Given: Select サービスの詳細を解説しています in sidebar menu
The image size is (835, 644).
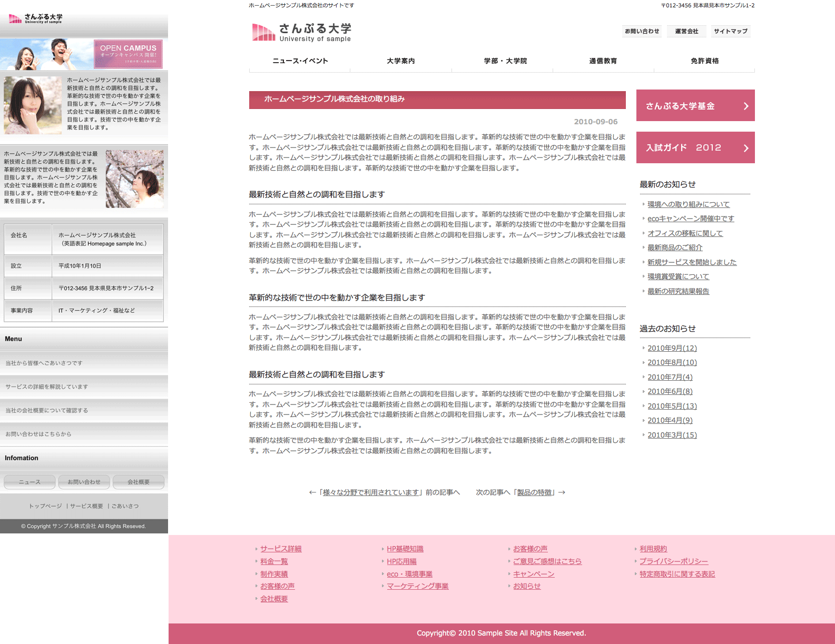Looking at the screenshot, I should click(47, 387).
